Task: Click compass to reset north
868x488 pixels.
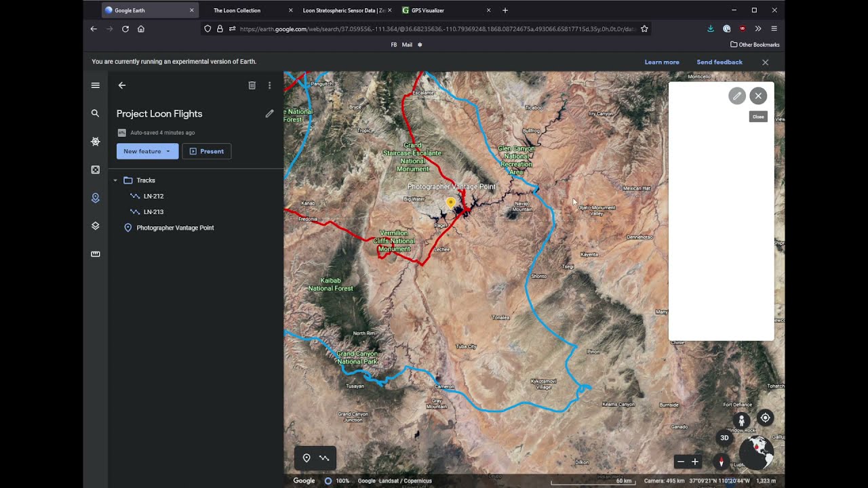Action: (x=721, y=462)
